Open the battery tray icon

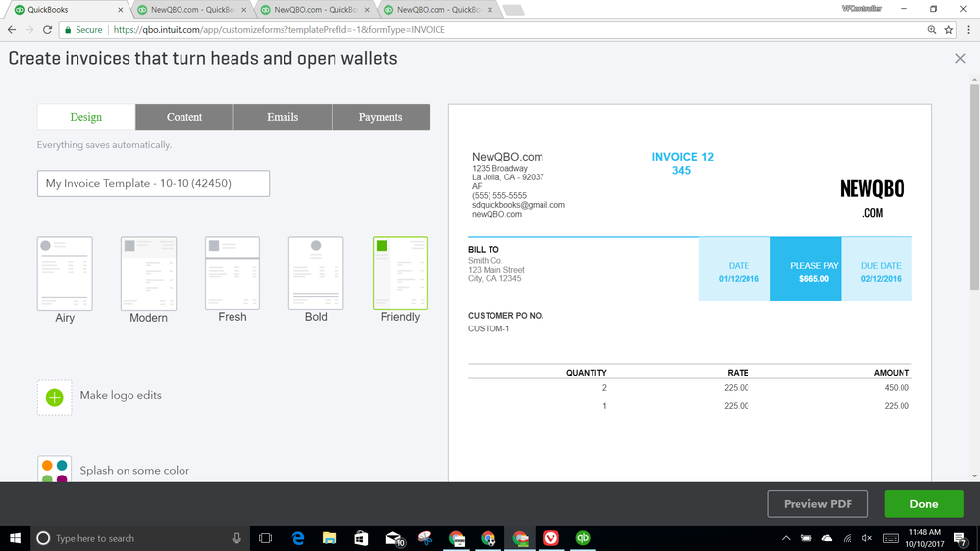click(806, 538)
